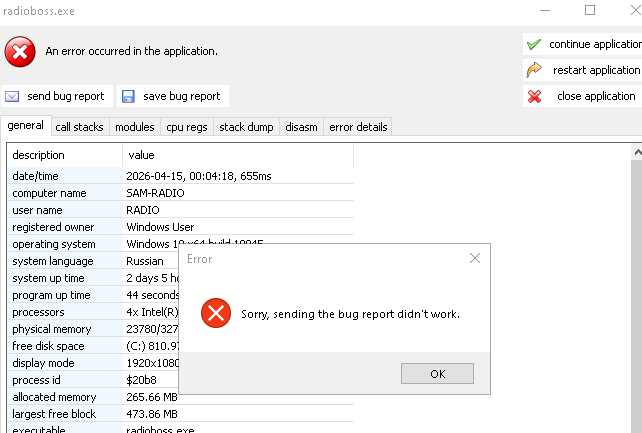
Task: Switch to the call stacks tab
Action: tap(79, 127)
